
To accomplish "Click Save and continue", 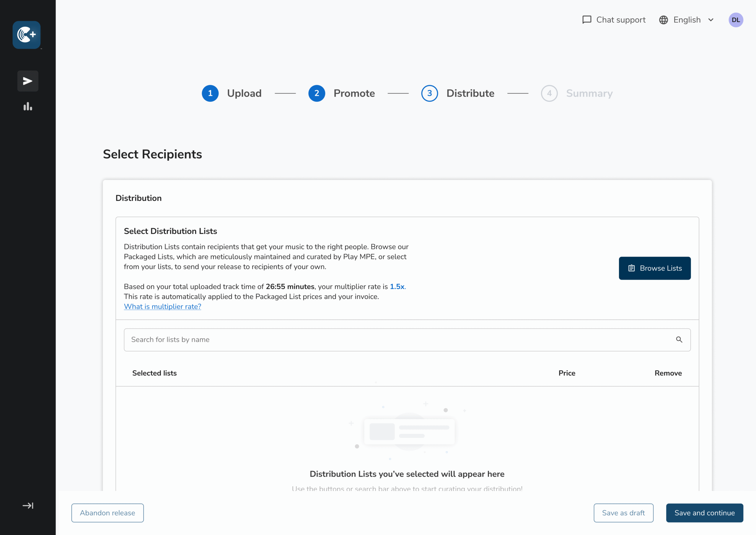I will (704, 513).
